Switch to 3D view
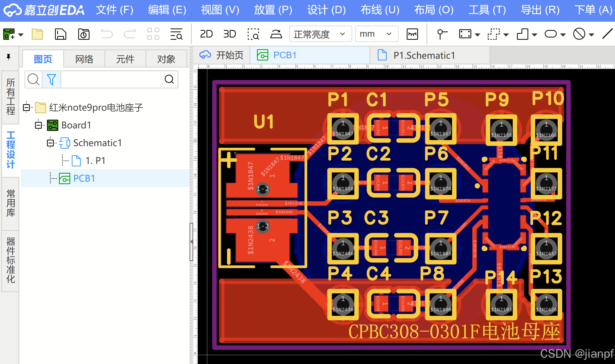The image size is (615, 364). [x=229, y=34]
